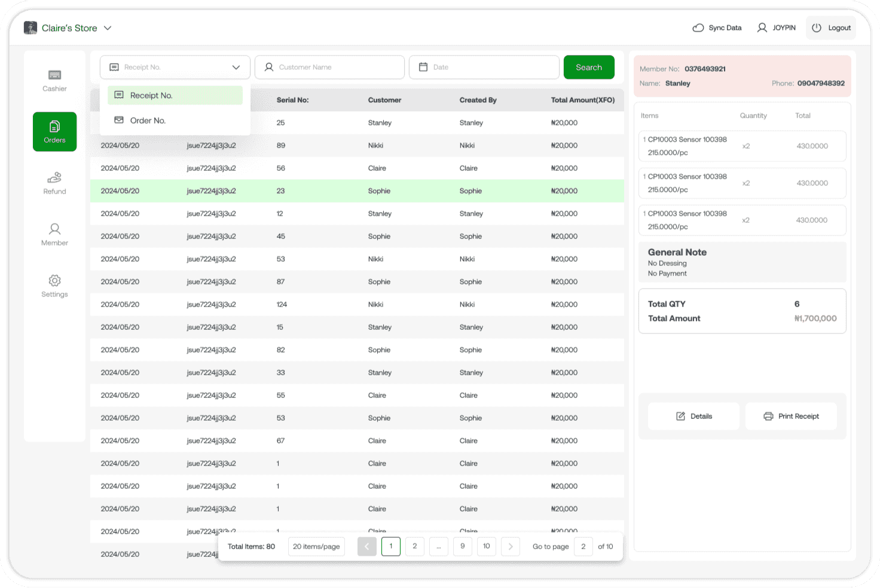
Task: Click the Claire's Store logo avatar
Action: pyautogui.click(x=30, y=27)
